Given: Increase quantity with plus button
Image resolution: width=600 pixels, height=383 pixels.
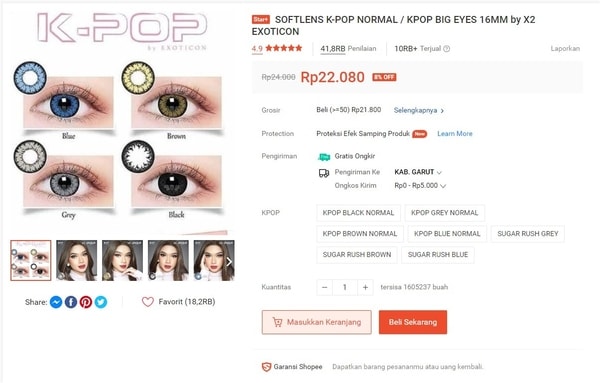Looking at the screenshot, I should point(365,287).
